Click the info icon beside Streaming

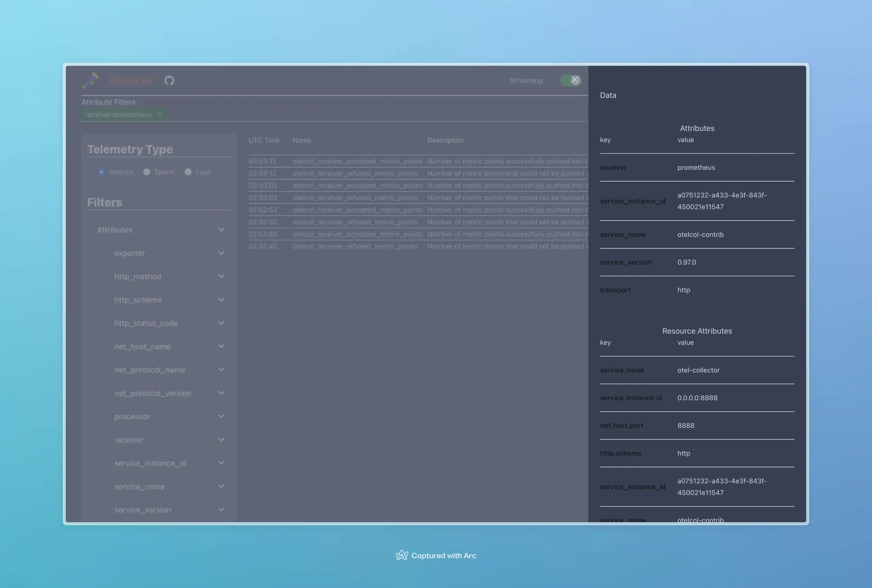pos(499,81)
